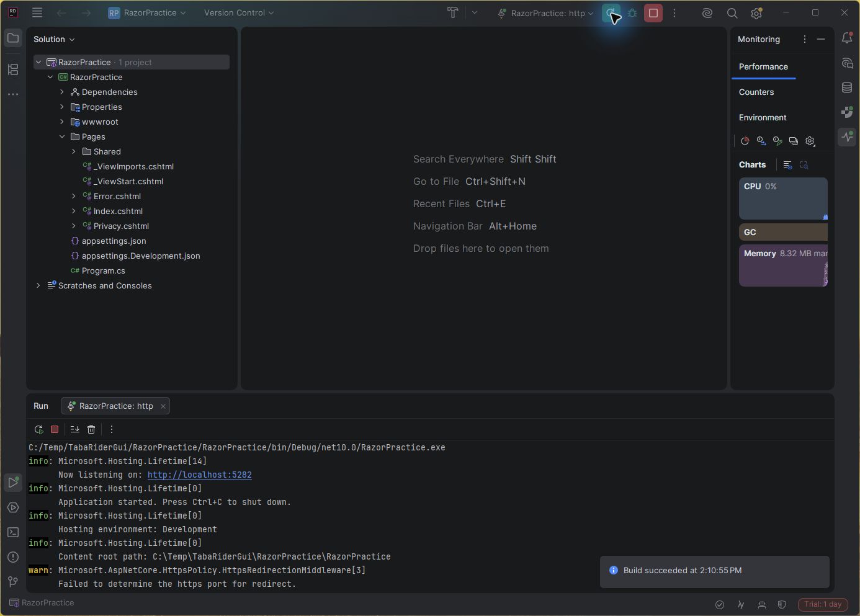
Task: Rerun the app from the Run panel toolbar
Action: click(x=38, y=429)
